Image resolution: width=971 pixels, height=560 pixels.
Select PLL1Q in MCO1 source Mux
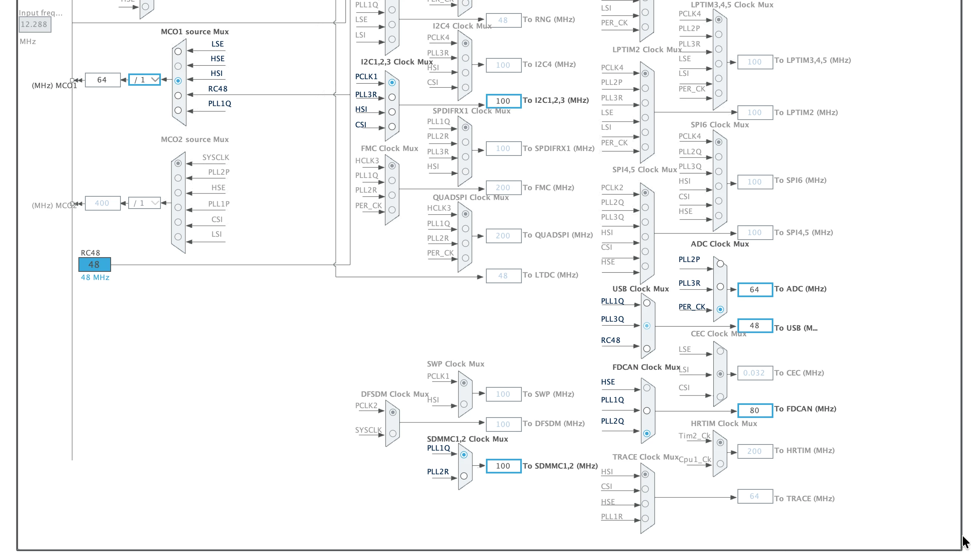click(x=178, y=110)
